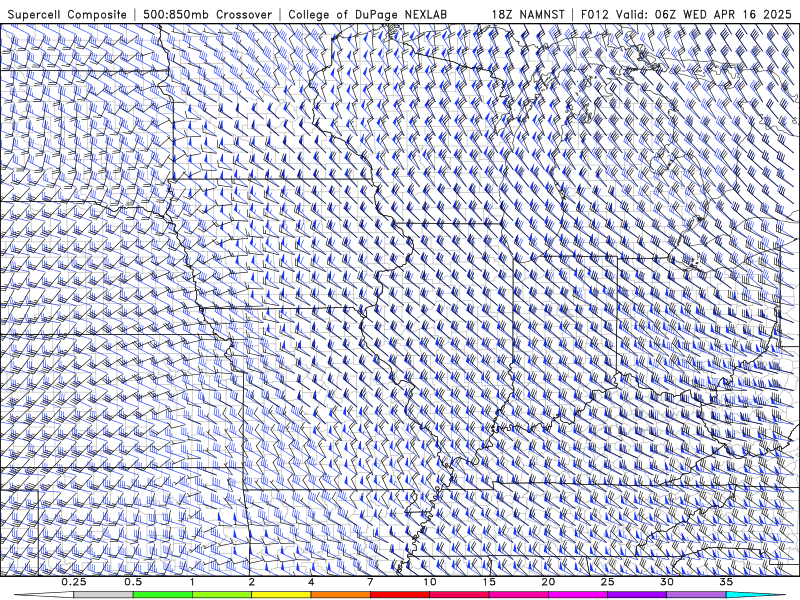Pick the orange color bar segment (4–7)
This screenshot has width=800, height=600.
click(x=340, y=595)
